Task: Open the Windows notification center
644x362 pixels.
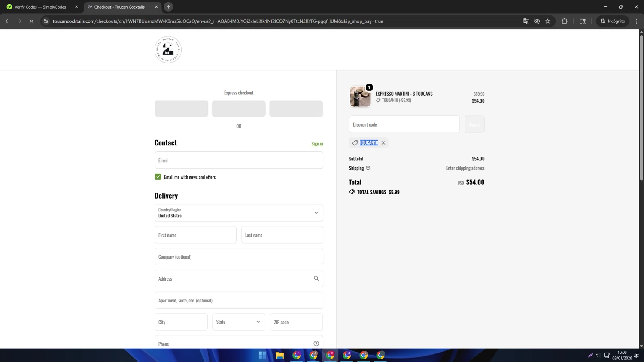Action: 637,355
